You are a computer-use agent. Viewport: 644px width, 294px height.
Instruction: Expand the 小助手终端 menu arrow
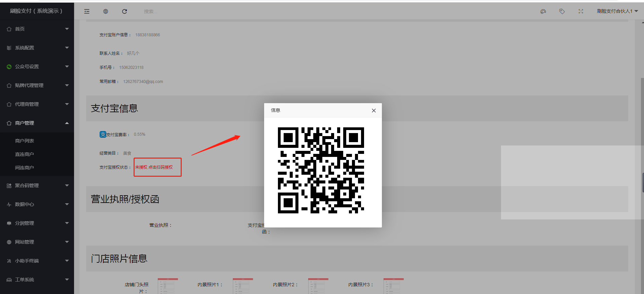coord(67,261)
